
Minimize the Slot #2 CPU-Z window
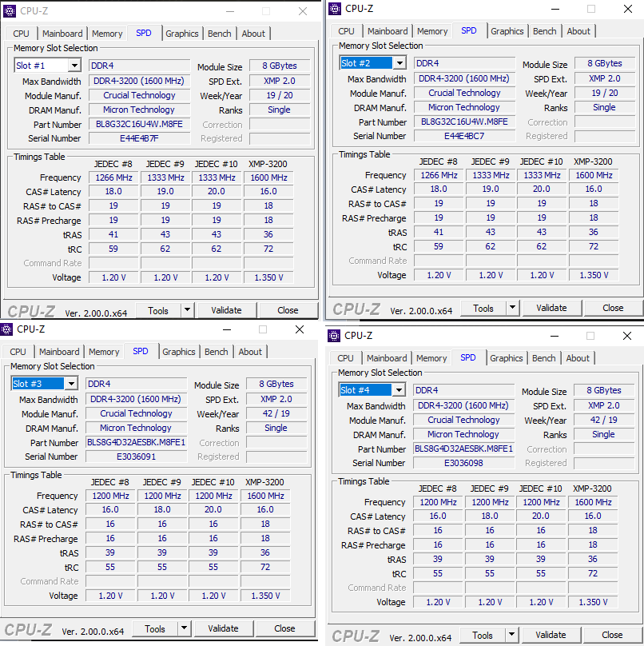555,9
